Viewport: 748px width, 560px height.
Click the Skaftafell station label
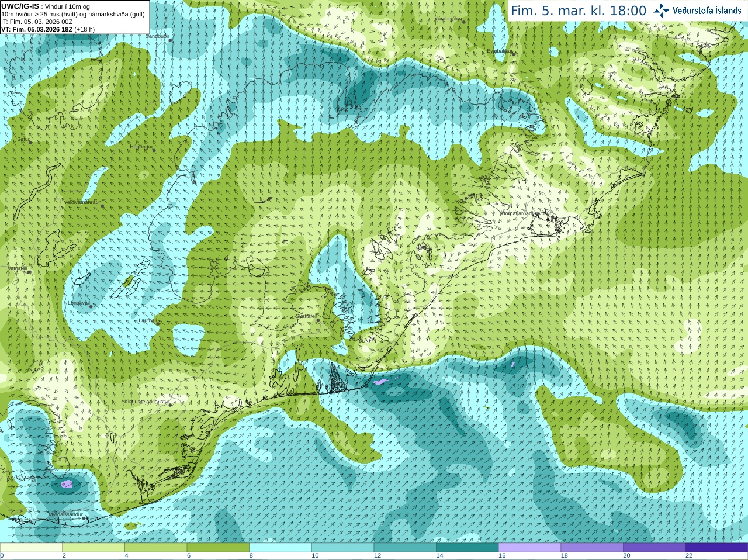pos(306,316)
